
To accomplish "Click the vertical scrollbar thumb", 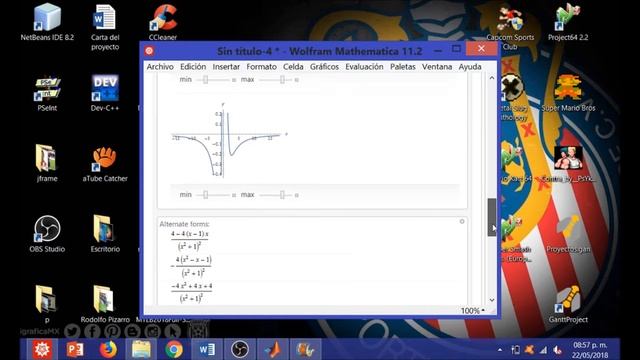I will (492, 218).
